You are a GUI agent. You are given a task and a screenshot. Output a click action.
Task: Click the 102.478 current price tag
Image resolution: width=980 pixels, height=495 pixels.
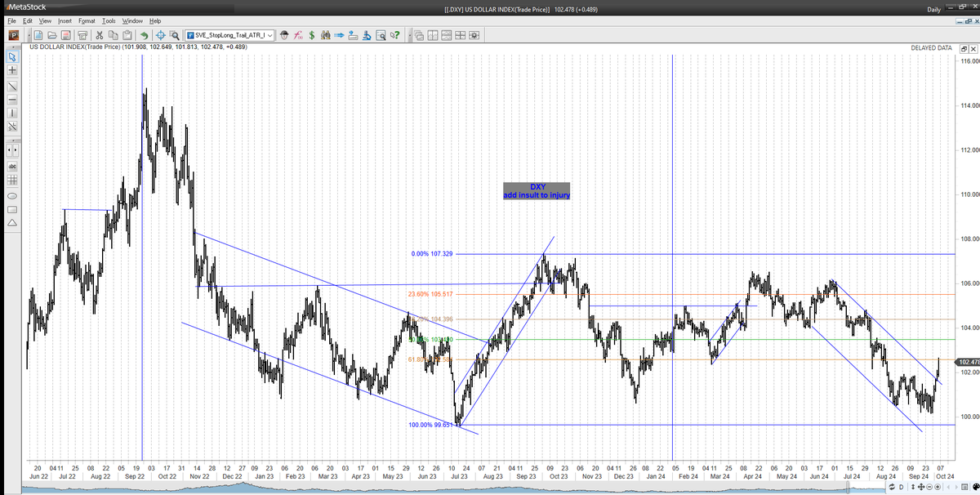(967, 362)
